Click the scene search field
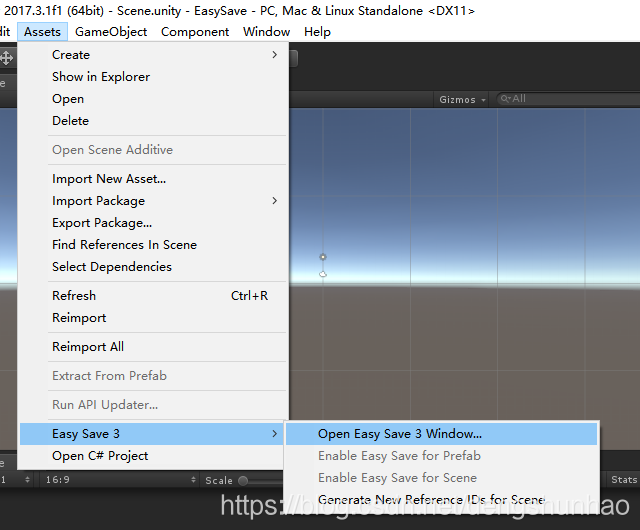The height and width of the screenshot is (530, 640). coord(568,99)
